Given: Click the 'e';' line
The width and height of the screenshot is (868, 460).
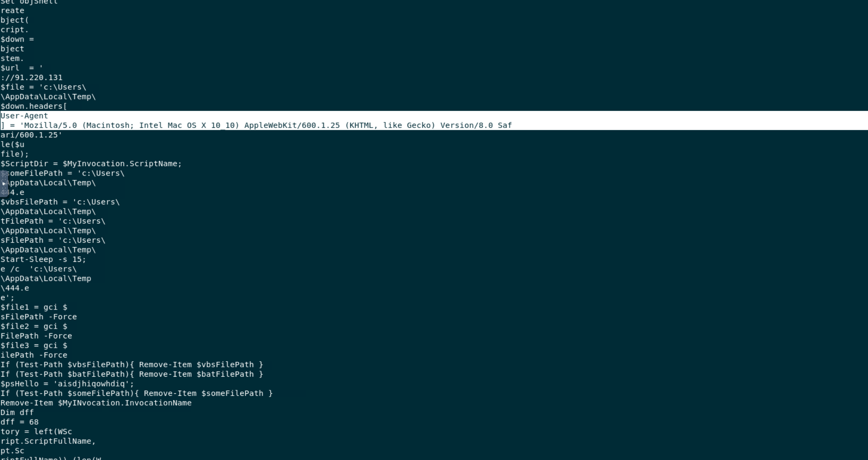Looking at the screenshot, I should point(7,298).
